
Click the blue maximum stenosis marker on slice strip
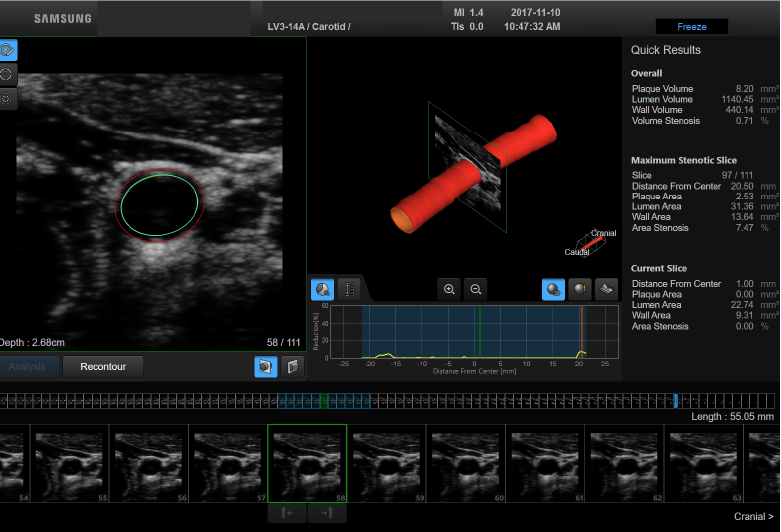[676, 401]
